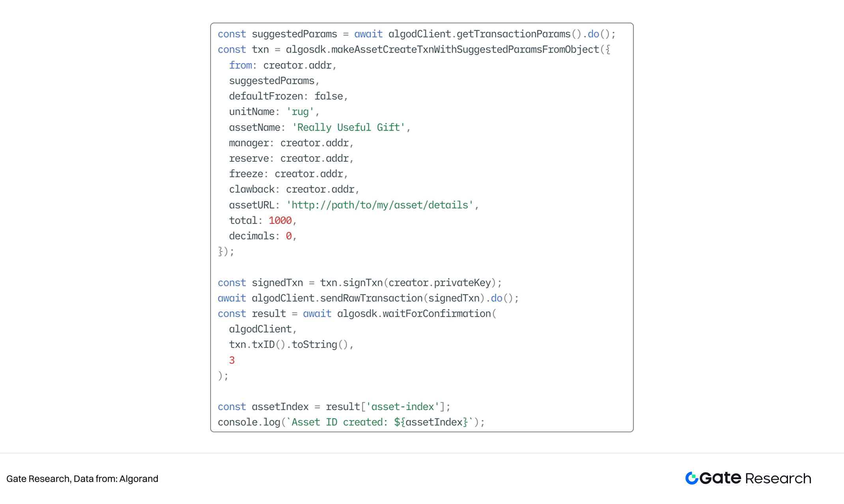Click the assetName 'Really Useful Gift' string
The width and height of the screenshot is (844, 504).
pyautogui.click(x=349, y=127)
